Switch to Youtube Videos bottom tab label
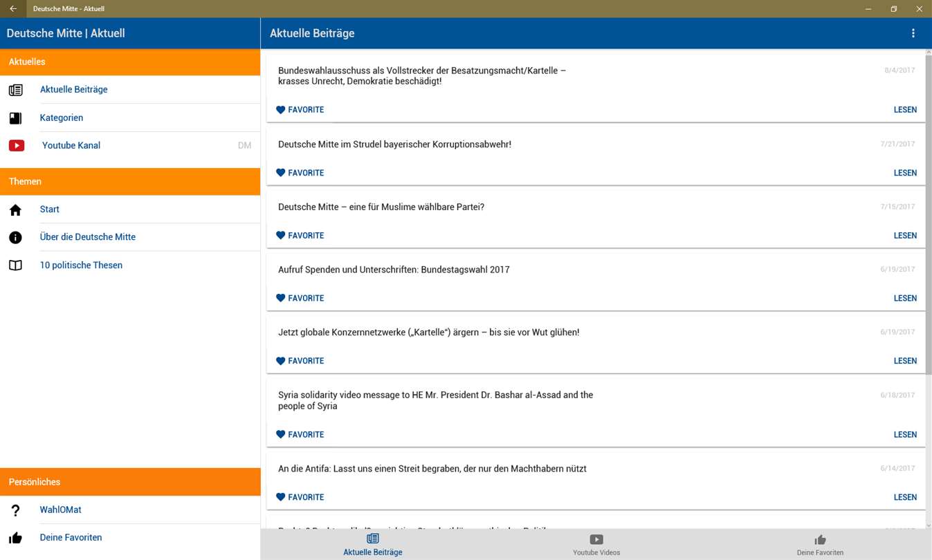This screenshot has width=932, height=560. tap(596, 552)
